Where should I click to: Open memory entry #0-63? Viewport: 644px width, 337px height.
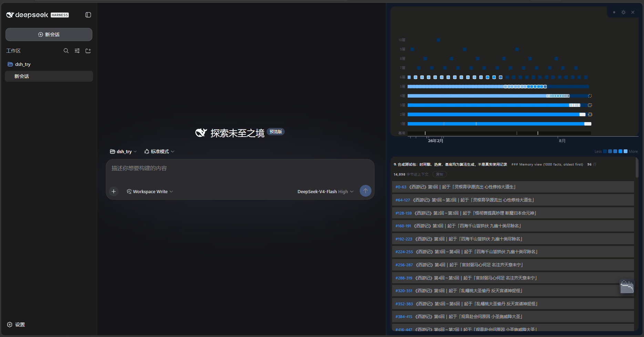click(513, 187)
